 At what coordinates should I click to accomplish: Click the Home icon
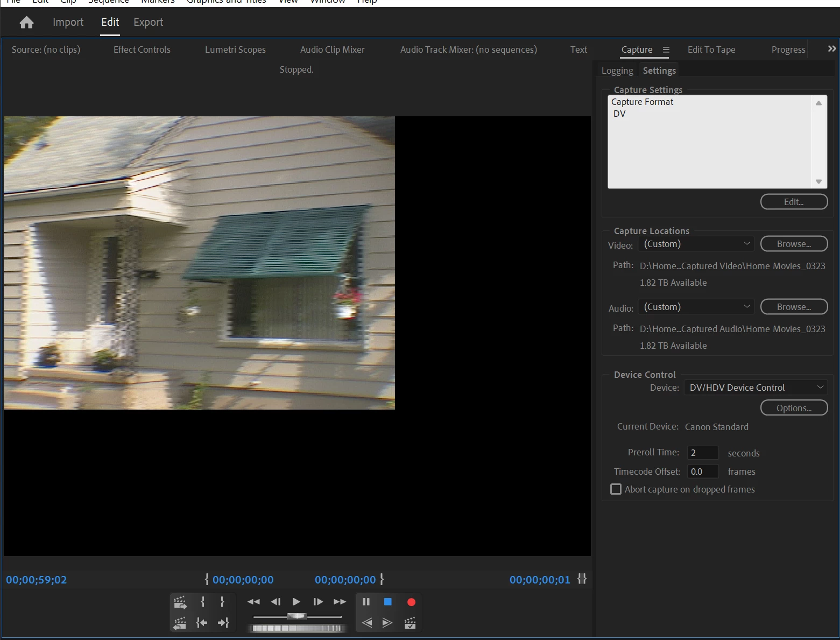click(26, 22)
